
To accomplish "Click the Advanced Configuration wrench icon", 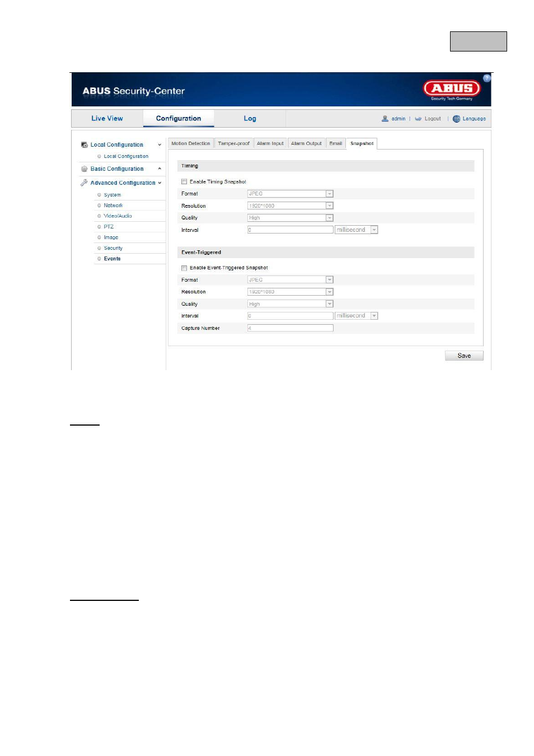I will 84,183.
